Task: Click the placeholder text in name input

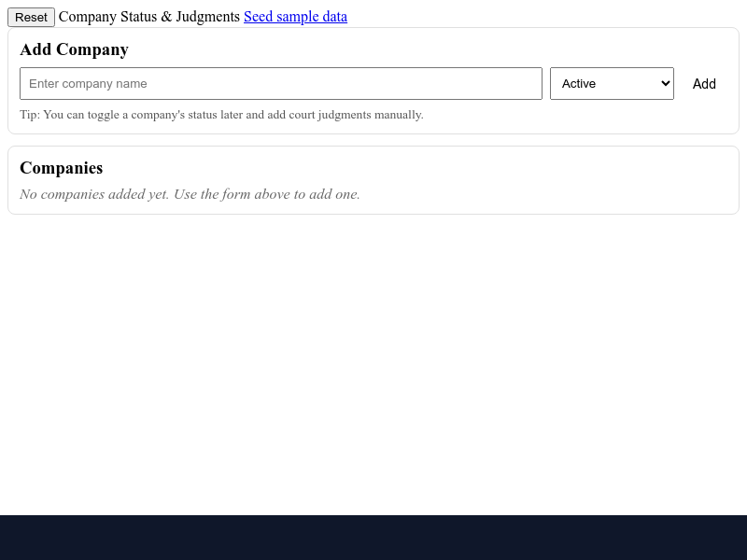Action: coord(88,83)
